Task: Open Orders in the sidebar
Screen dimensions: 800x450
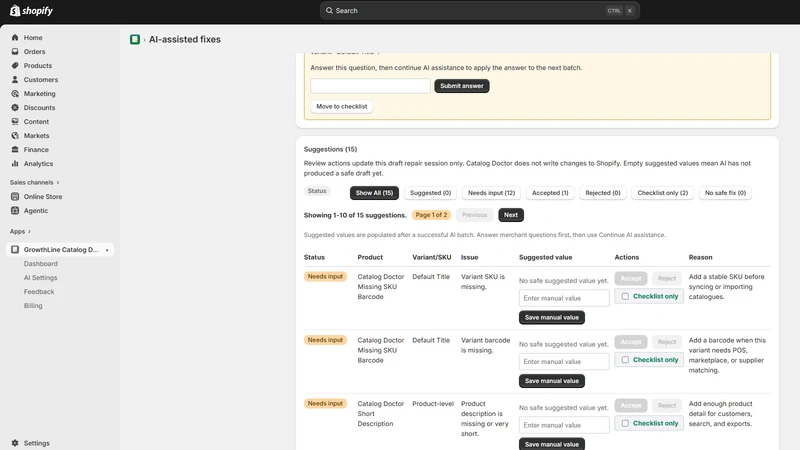Action: point(34,52)
